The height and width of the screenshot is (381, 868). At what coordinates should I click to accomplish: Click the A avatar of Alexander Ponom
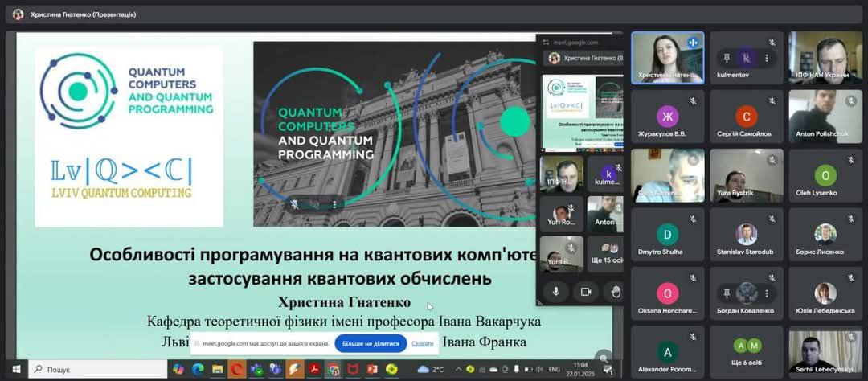tap(667, 351)
